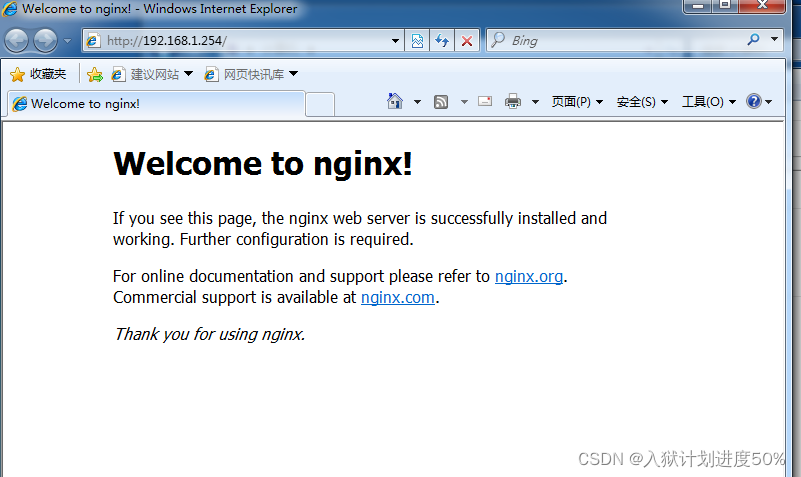
Task: Click the Add to Favorites Bar star icon
Action: click(x=95, y=75)
